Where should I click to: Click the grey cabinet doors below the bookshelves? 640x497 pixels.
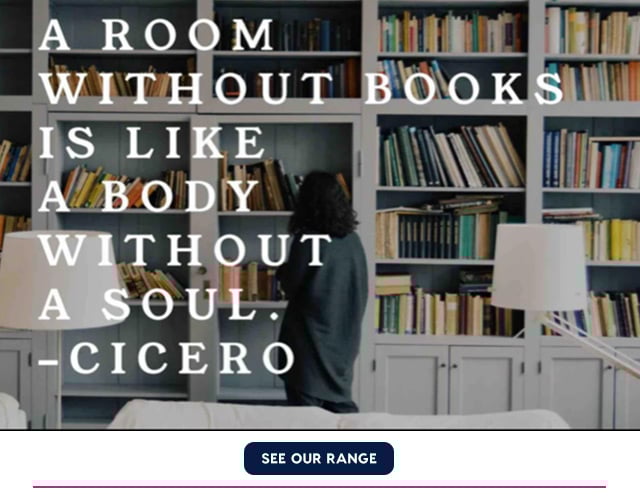tap(449, 385)
